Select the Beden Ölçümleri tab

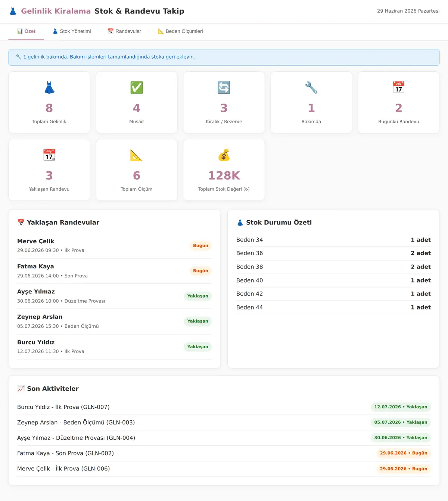point(180,31)
